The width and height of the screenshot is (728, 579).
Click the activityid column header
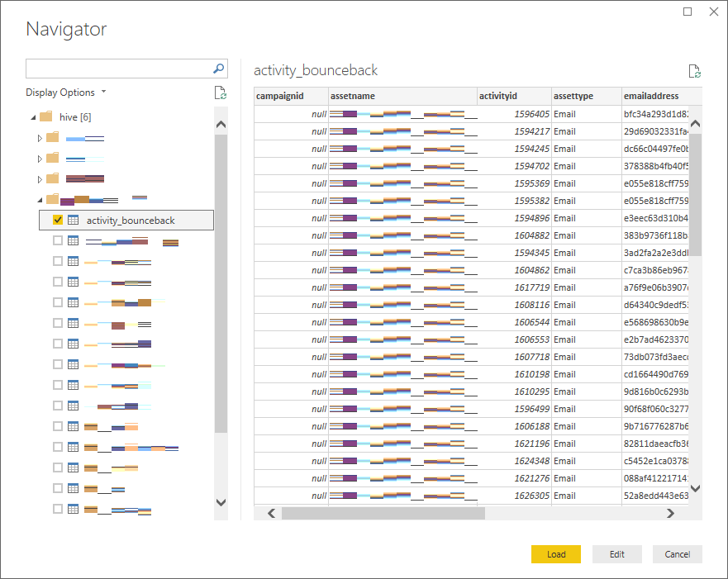tap(514, 96)
